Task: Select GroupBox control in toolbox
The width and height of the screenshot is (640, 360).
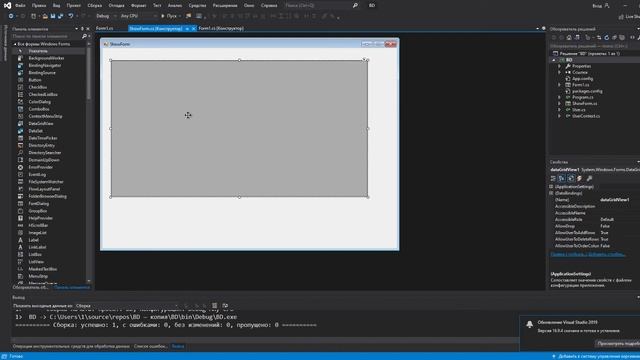Action: click(38, 211)
